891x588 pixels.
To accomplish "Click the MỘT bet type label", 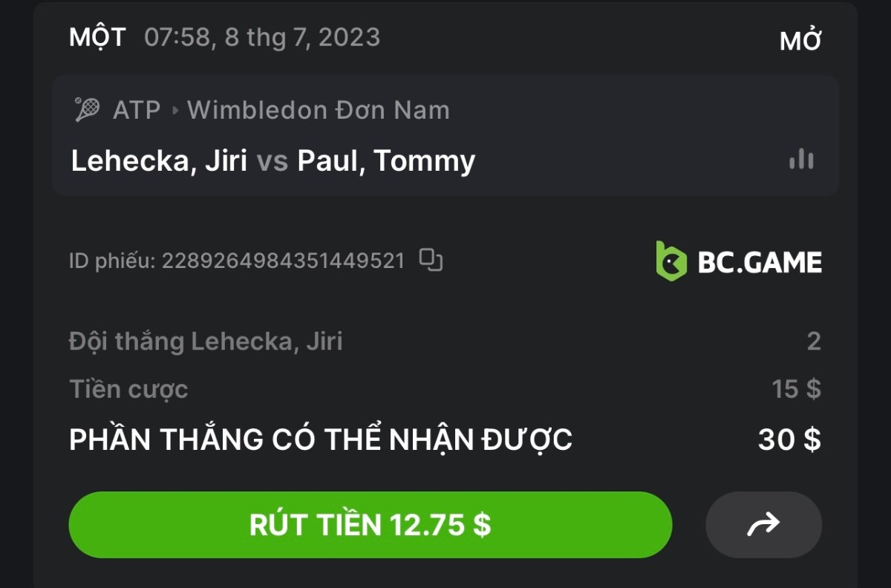I will tap(97, 37).
